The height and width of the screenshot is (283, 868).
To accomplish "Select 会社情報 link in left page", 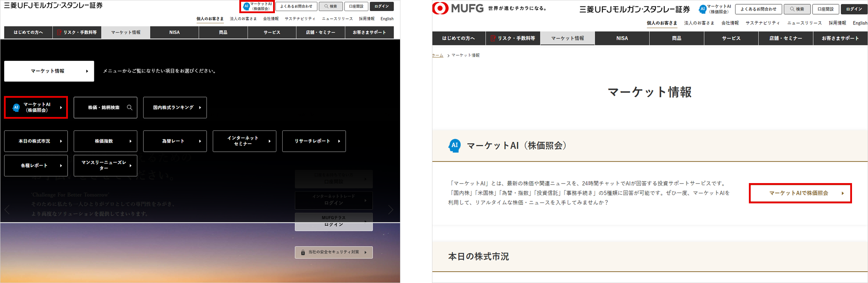I will pyautogui.click(x=271, y=19).
